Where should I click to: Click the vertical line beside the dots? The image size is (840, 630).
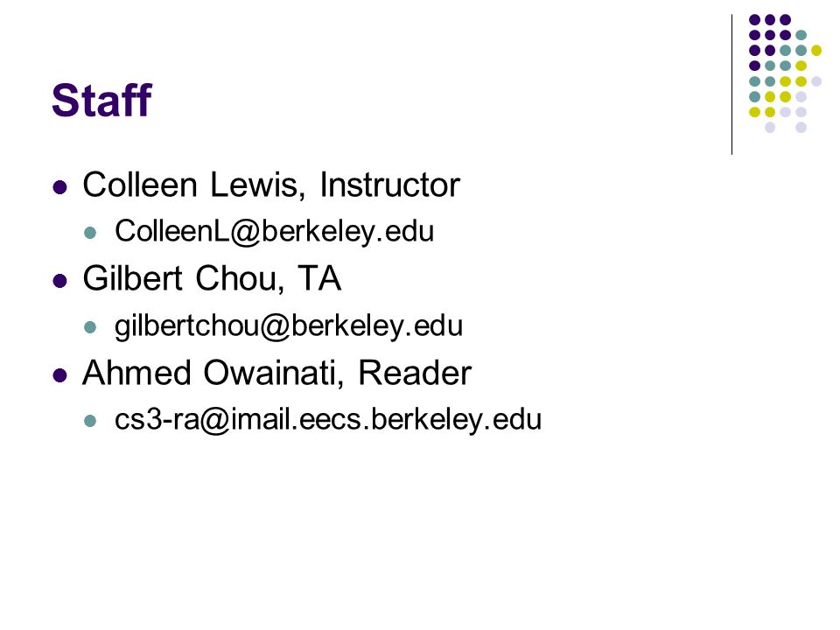click(x=731, y=85)
